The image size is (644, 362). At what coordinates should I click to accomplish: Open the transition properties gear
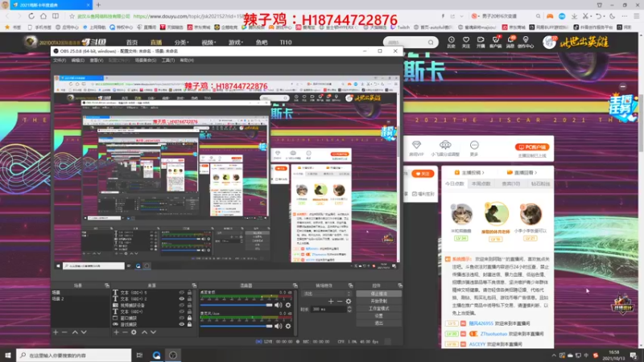pyautogui.click(x=349, y=301)
